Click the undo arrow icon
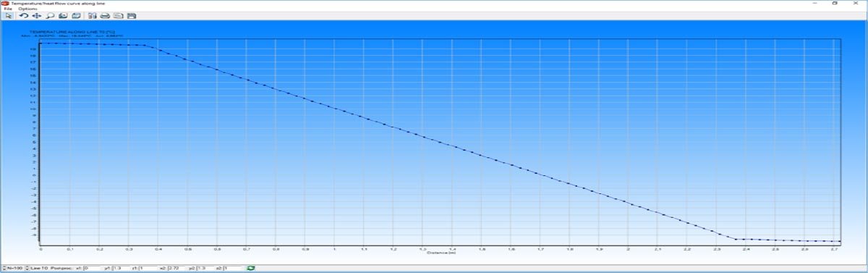Image resolution: width=868 pixels, height=273 pixels. pos(24,15)
